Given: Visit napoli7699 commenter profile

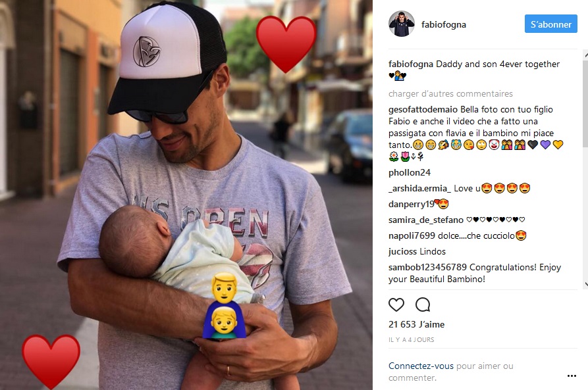Looking at the screenshot, I should (x=412, y=235).
